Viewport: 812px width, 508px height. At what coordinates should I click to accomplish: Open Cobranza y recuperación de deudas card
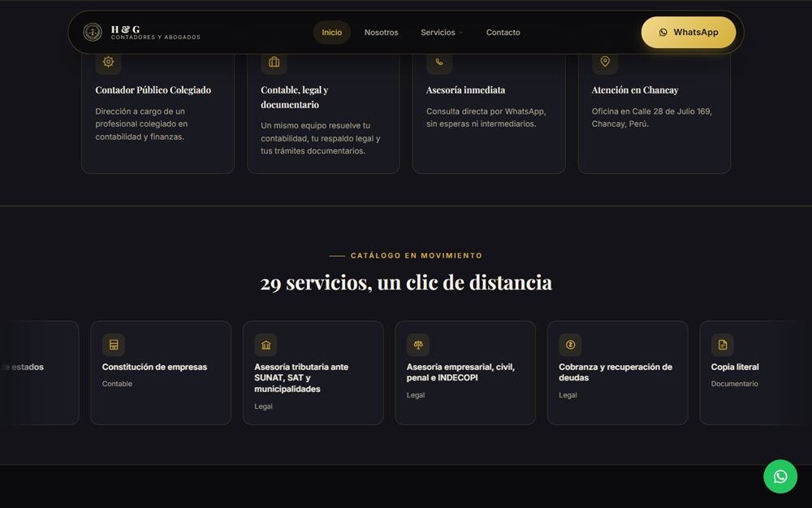(x=618, y=373)
